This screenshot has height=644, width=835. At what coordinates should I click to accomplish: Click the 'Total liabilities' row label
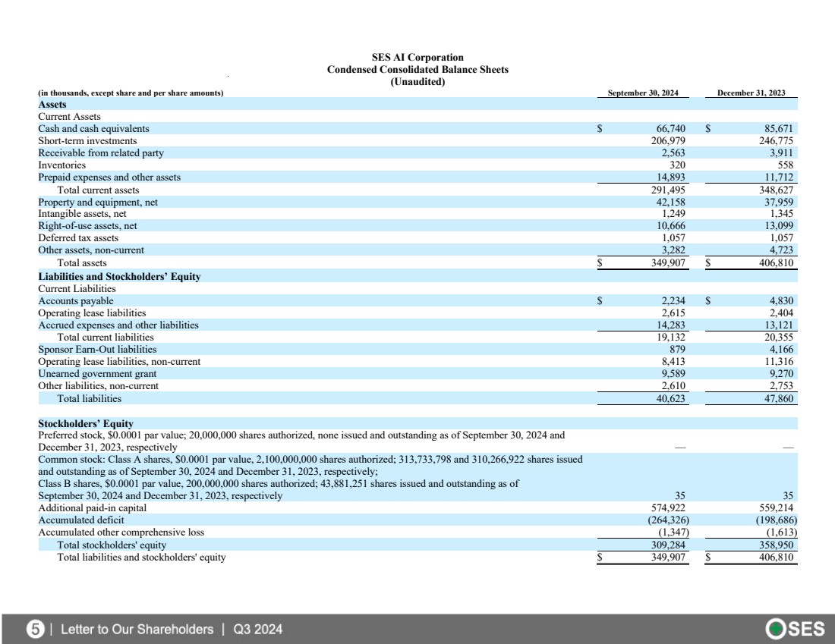(90, 399)
